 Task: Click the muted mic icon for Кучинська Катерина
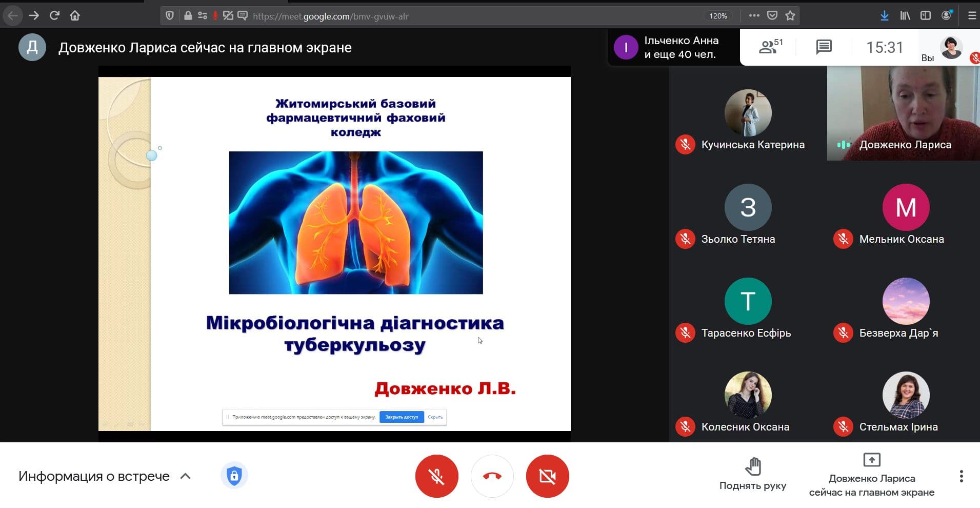[x=685, y=145]
